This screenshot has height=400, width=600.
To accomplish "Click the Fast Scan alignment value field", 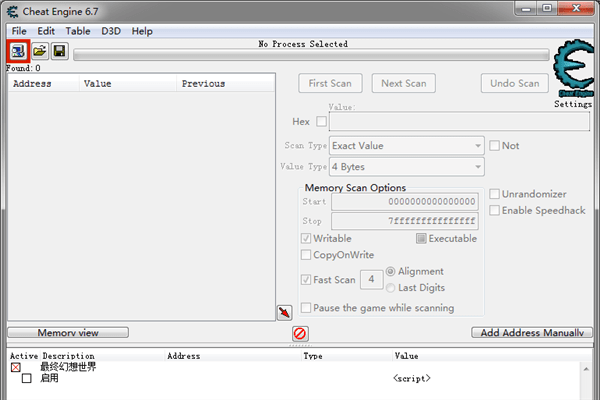I will tap(371, 280).
